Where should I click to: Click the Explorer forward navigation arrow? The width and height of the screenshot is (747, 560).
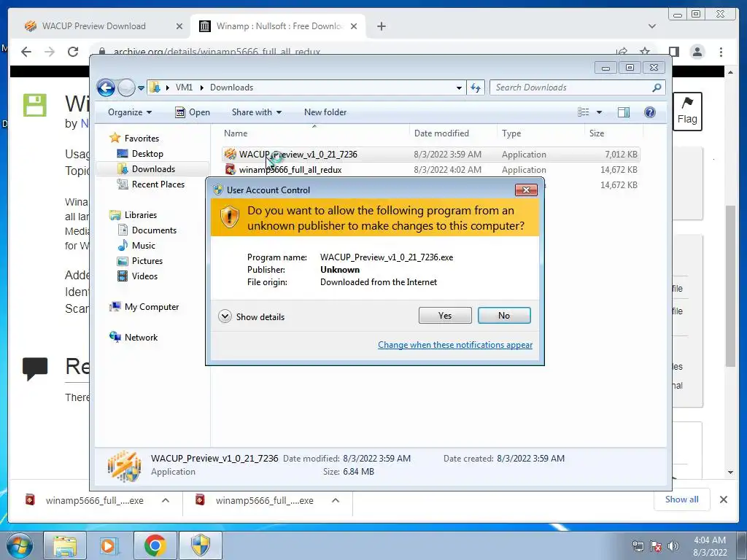pos(126,87)
